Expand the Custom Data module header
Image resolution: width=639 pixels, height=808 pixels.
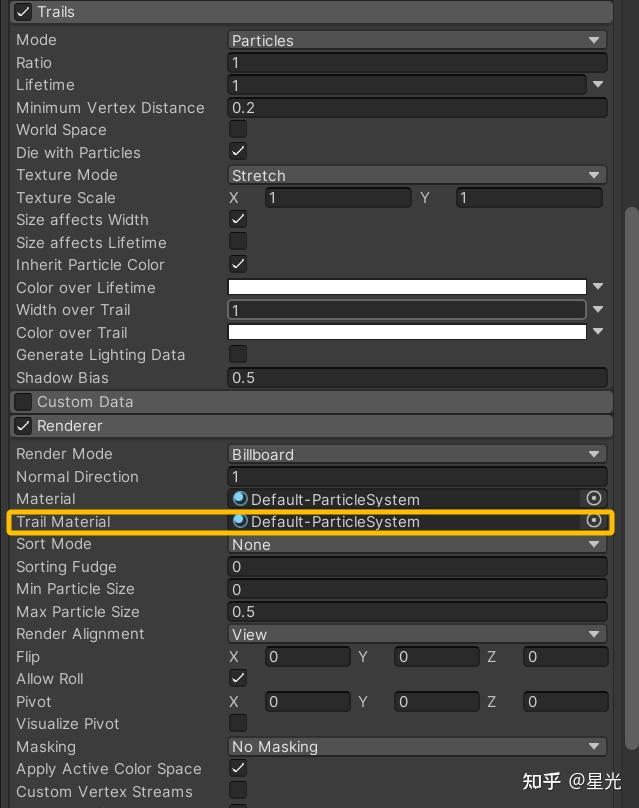311,401
